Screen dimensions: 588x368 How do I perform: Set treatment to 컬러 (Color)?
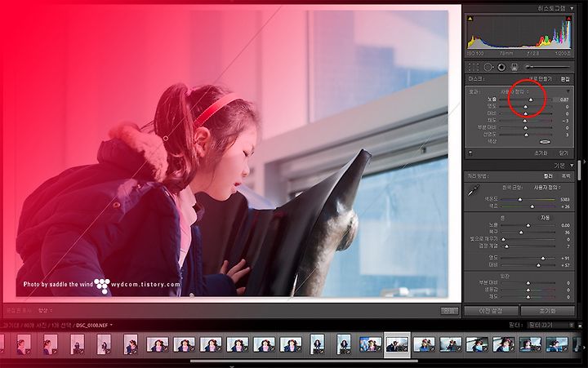tap(549, 175)
